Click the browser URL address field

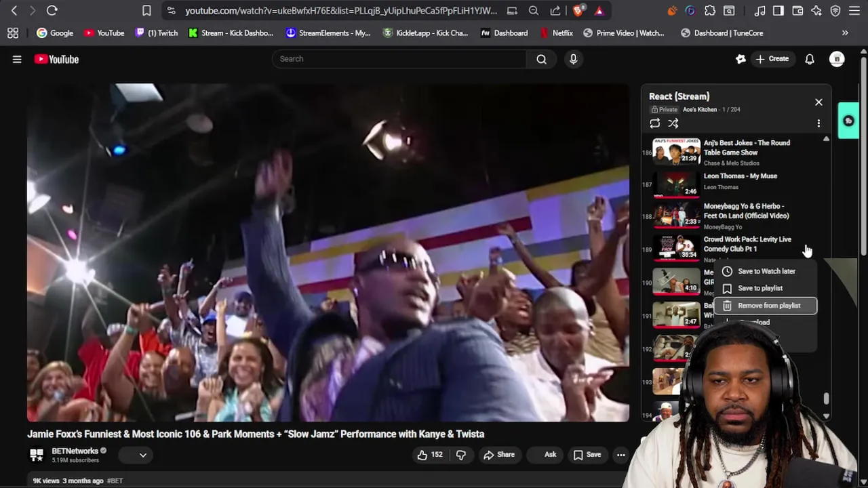340,11
